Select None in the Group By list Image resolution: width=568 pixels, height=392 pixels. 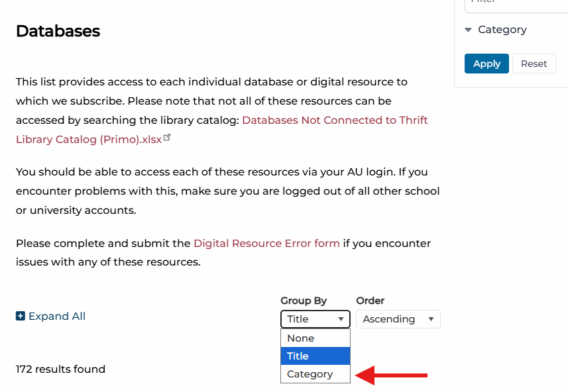[315, 338]
